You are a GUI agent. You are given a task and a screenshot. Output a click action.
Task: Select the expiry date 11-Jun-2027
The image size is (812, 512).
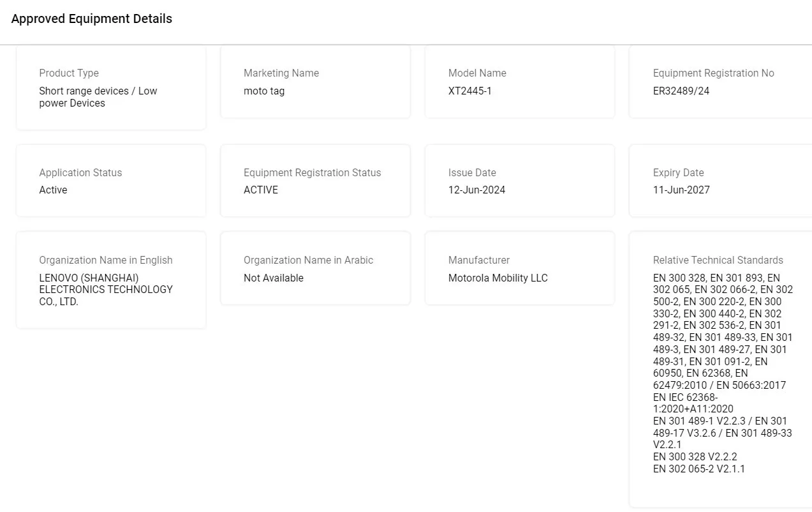coord(681,190)
